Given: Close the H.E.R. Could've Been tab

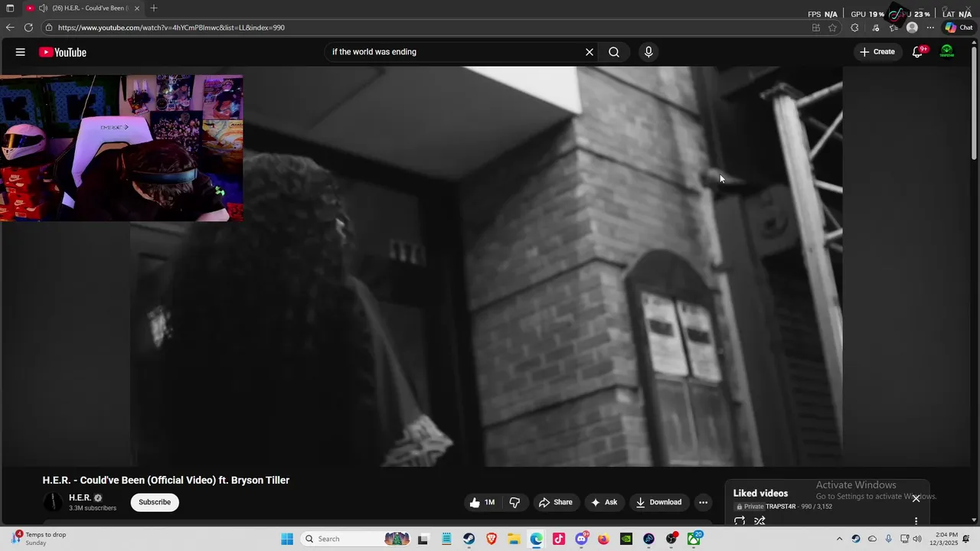Looking at the screenshot, I should tap(137, 8).
